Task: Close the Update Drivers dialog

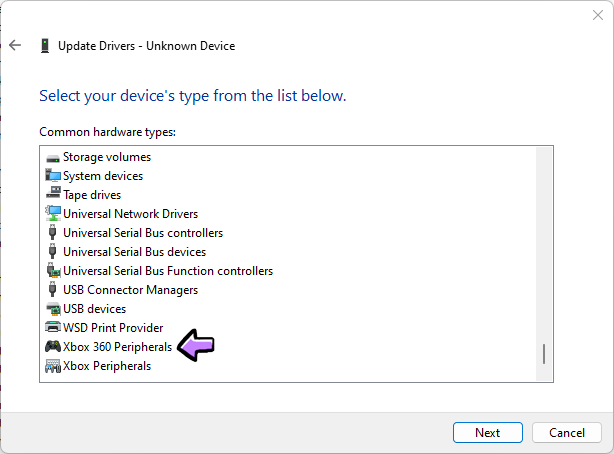Action: 596,12
